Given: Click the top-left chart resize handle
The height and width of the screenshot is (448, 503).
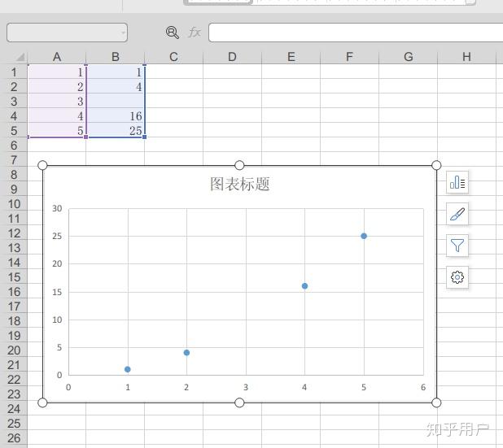Looking at the screenshot, I should (42, 165).
